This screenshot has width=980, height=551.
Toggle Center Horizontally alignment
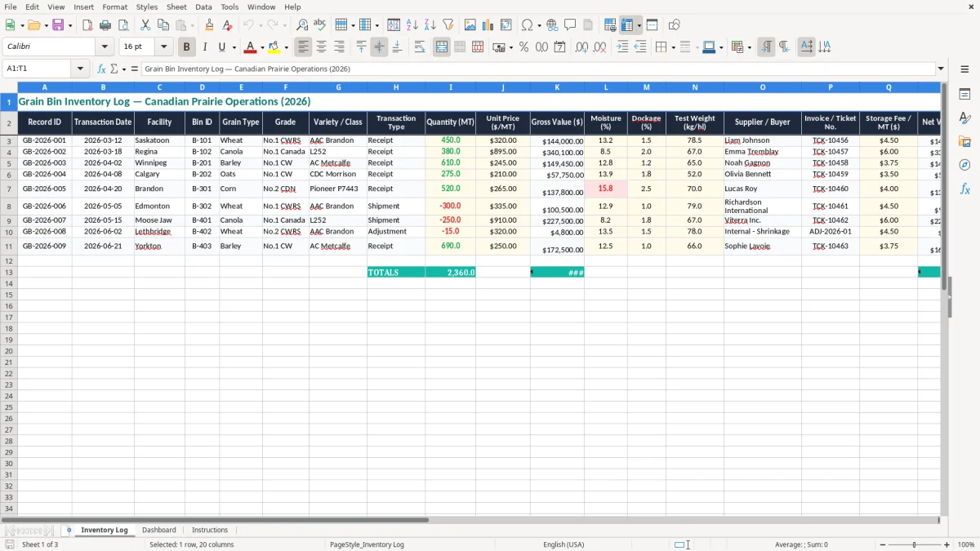[x=321, y=47]
